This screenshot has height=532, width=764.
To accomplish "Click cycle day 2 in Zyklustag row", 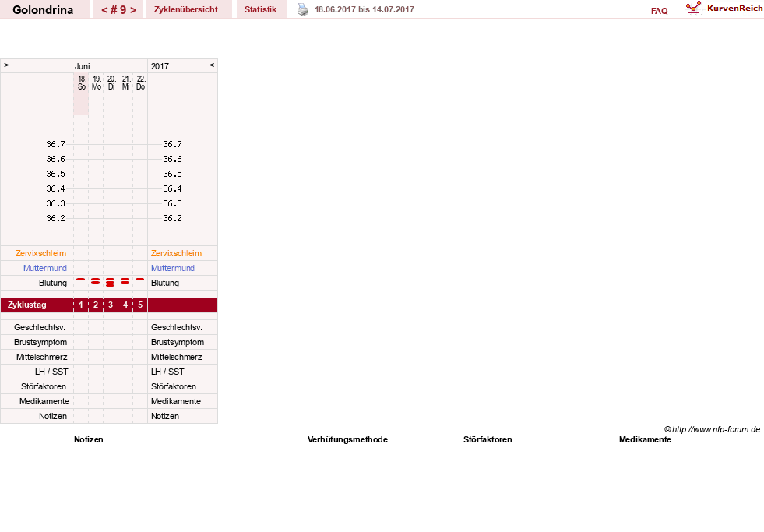I will [x=96, y=305].
